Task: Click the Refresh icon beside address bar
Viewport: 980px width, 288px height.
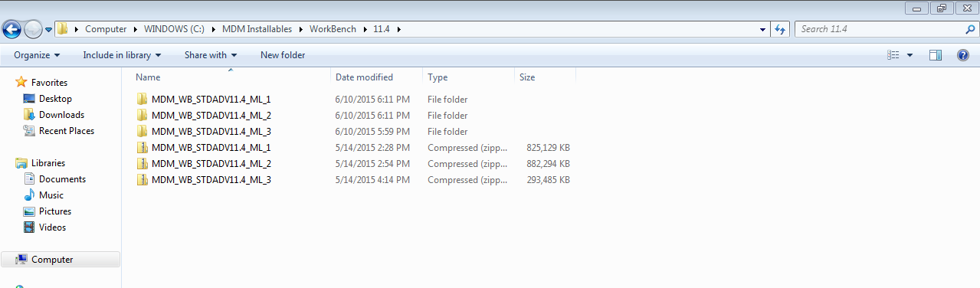Action: 780,29
